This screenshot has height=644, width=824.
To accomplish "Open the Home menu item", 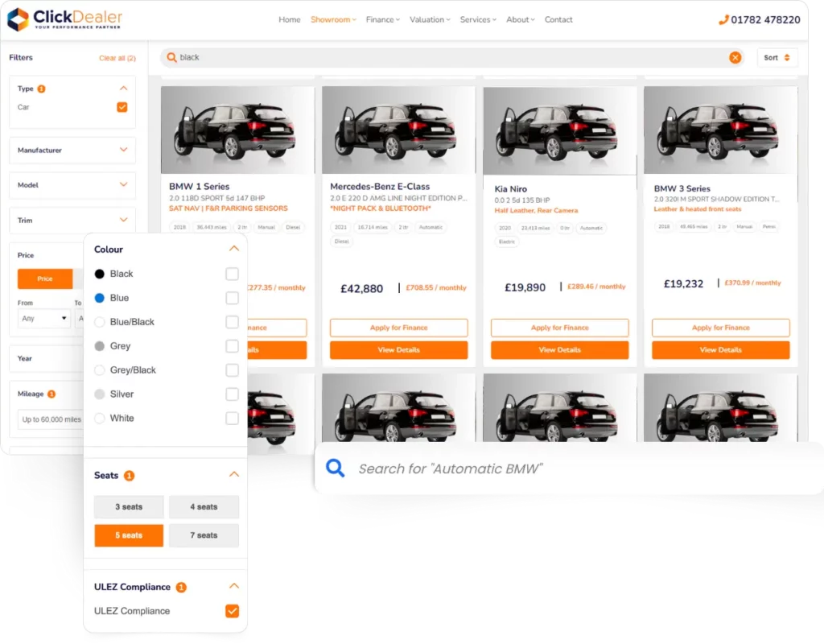I will (290, 19).
